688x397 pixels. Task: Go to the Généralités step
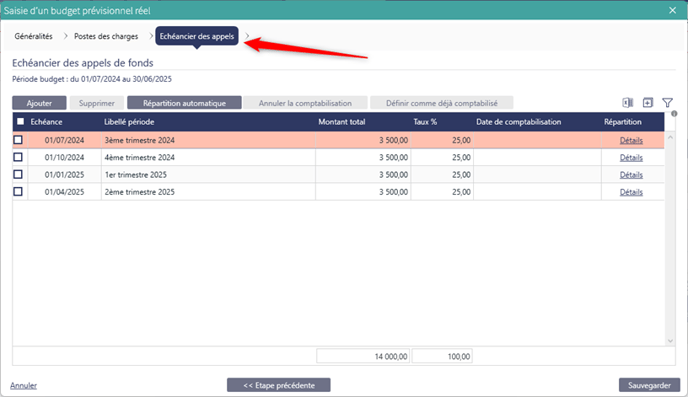pos(33,36)
